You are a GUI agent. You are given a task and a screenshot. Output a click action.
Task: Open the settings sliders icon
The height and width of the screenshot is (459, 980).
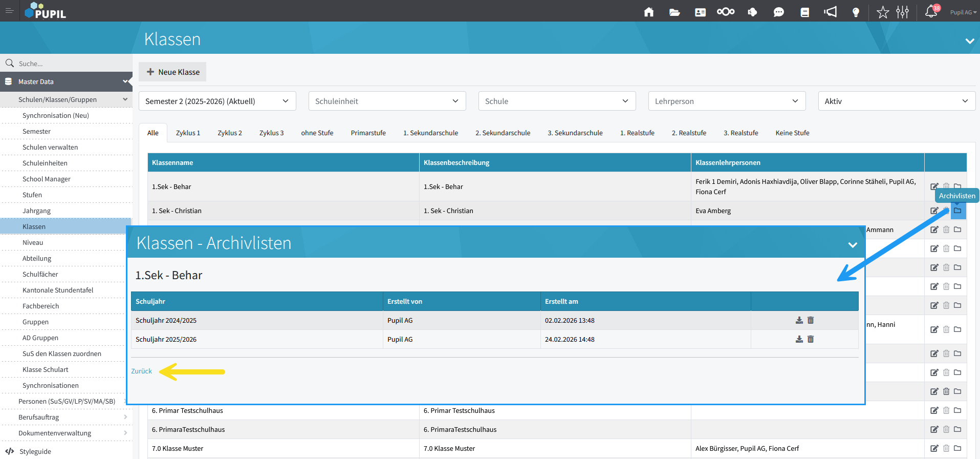(902, 12)
